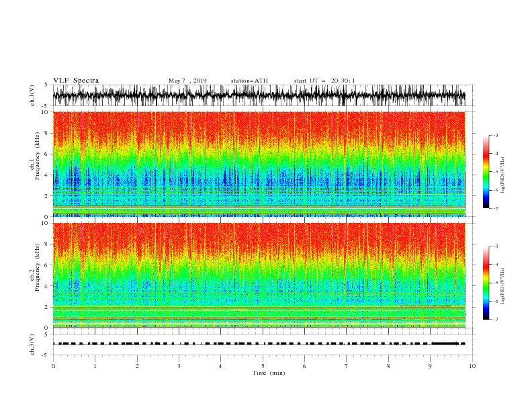Click the ch.2 spectrogram plot

(259, 275)
